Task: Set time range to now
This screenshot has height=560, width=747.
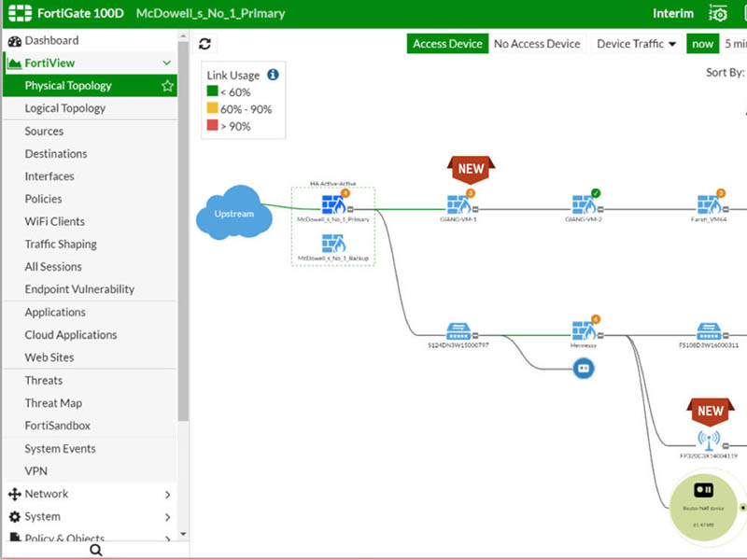Action: pyautogui.click(x=703, y=44)
